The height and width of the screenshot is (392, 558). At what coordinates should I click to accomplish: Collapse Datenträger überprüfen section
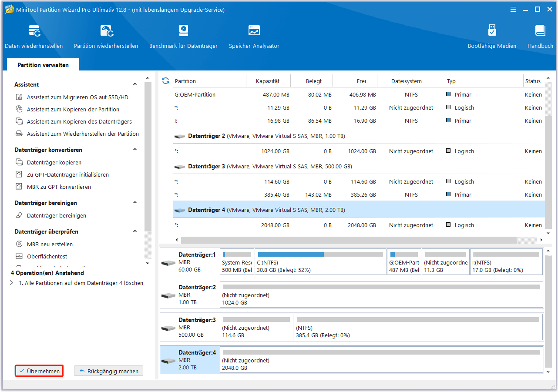[x=135, y=231]
